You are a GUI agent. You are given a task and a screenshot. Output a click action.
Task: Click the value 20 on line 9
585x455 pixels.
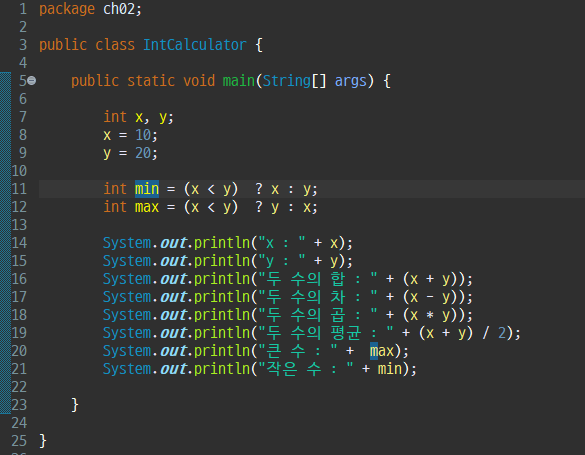click(143, 153)
